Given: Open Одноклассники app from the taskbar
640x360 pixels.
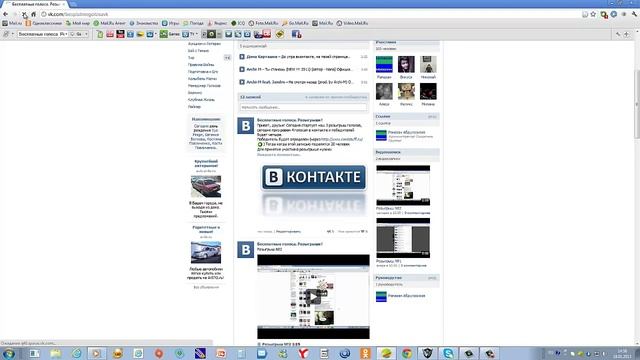Looking at the screenshot, I should [365, 353].
